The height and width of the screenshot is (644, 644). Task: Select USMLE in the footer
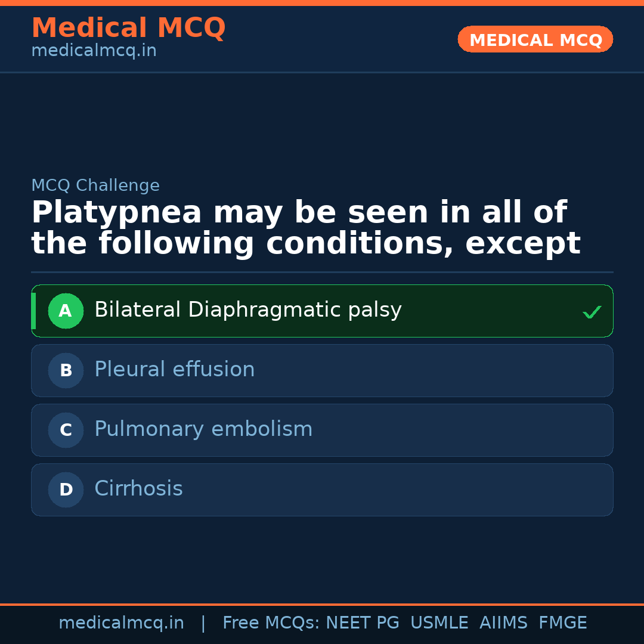439,623
